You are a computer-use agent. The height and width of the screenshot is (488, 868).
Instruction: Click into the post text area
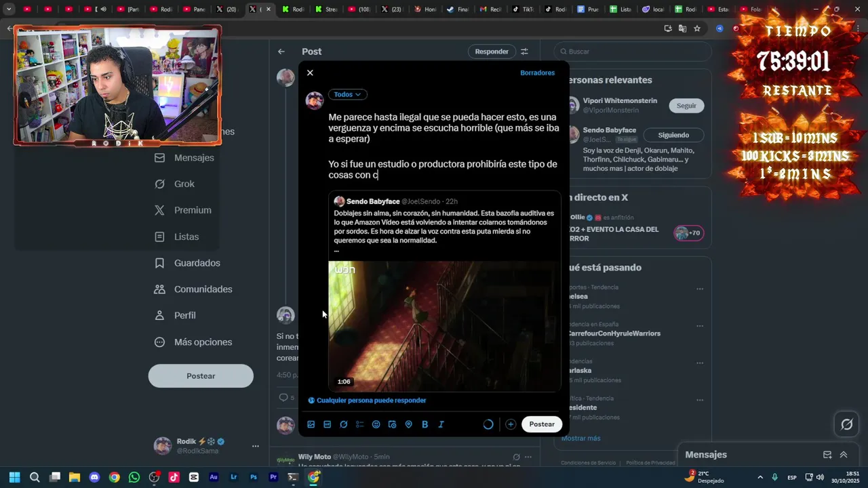tap(444, 146)
